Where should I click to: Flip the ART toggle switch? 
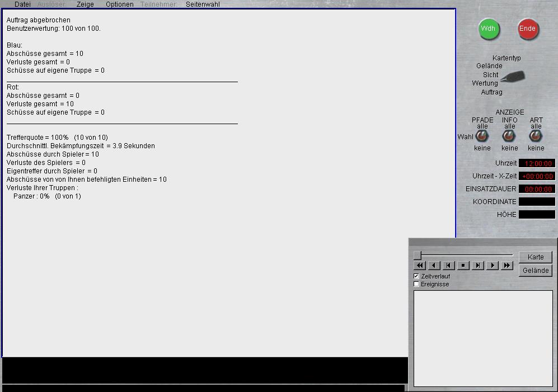[536, 136]
